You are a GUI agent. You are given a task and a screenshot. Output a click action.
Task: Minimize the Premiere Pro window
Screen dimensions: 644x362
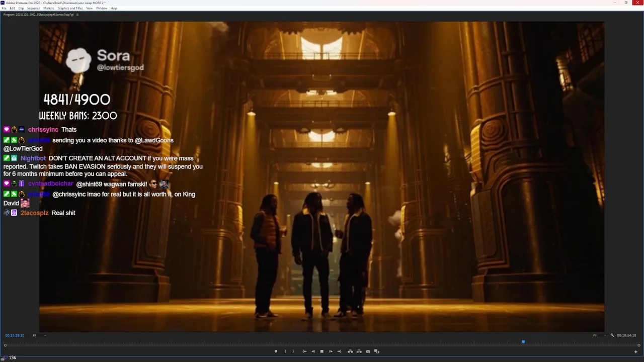(614, 3)
